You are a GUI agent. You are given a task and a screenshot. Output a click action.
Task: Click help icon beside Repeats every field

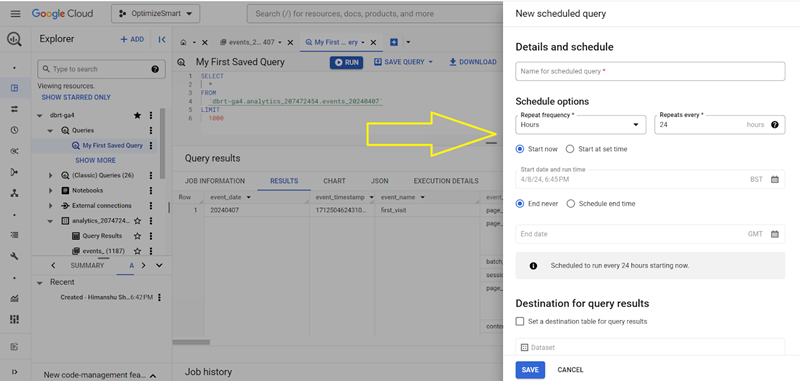tap(775, 124)
